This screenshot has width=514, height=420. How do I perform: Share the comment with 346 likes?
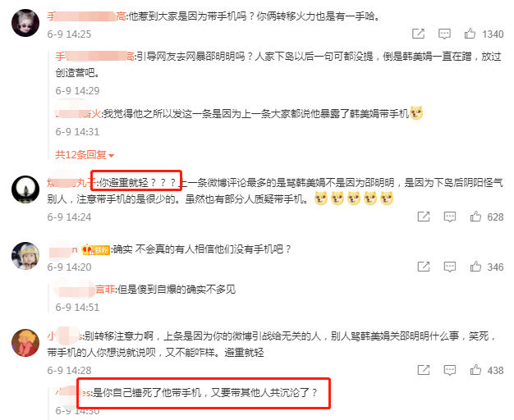[x=424, y=267]
